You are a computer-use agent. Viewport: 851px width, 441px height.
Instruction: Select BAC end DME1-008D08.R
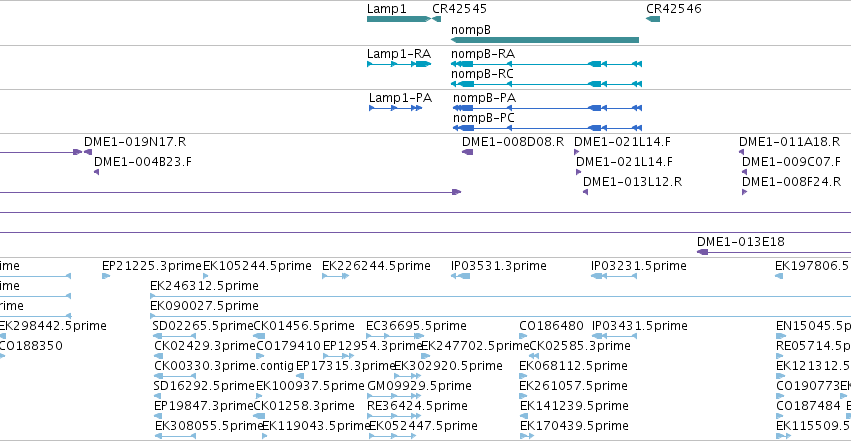pyautogui.click(x=467, y=152)
